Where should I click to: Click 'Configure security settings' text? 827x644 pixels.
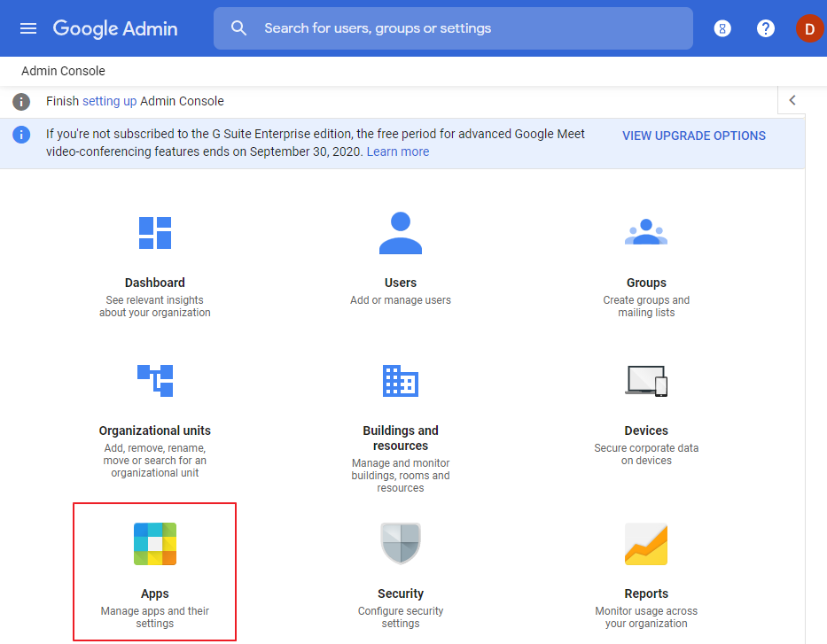[x=401, y=617]
